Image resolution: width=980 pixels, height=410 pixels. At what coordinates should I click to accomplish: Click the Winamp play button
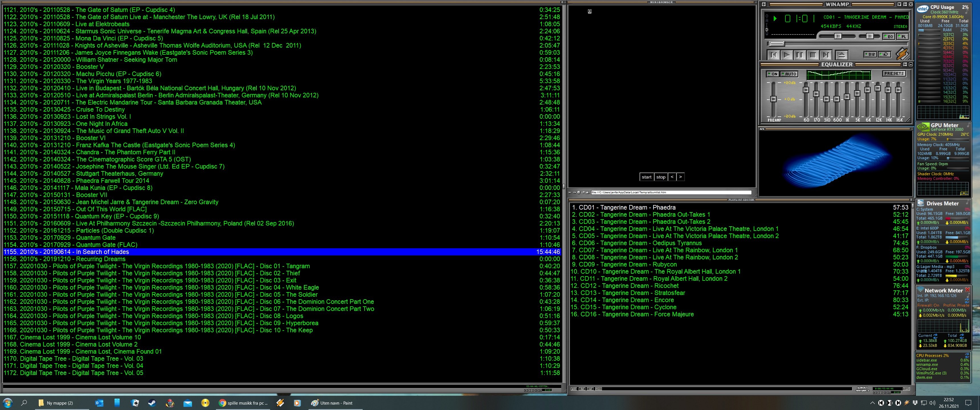tap(787, 55)
